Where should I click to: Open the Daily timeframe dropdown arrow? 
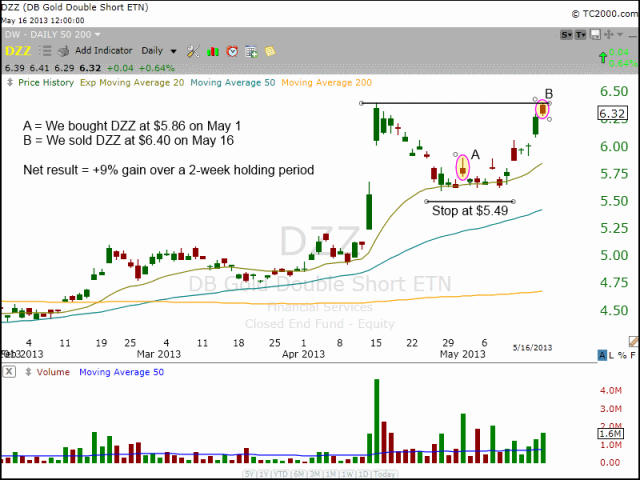tap(173, 51)
